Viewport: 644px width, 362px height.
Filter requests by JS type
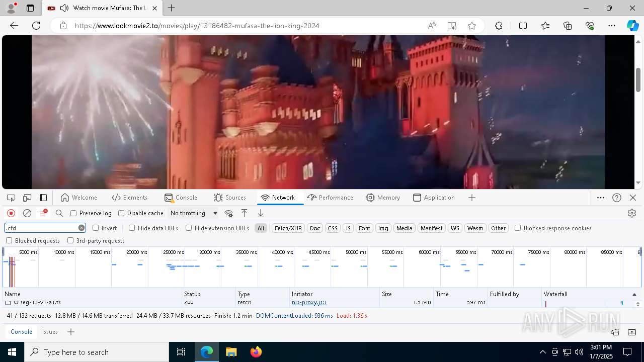click(348, 228)
